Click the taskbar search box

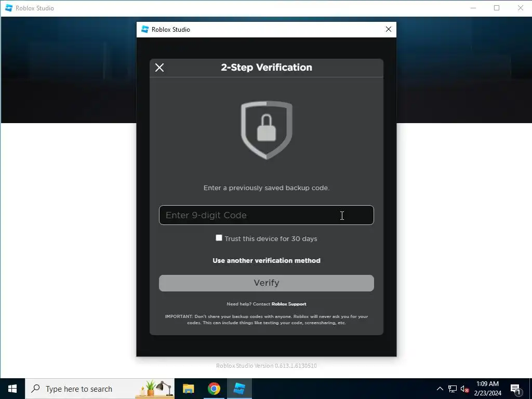coord(100,389)
